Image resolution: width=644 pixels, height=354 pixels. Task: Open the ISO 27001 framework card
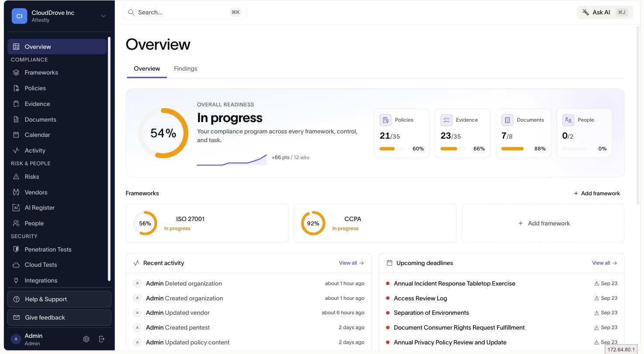coord(207,223)
